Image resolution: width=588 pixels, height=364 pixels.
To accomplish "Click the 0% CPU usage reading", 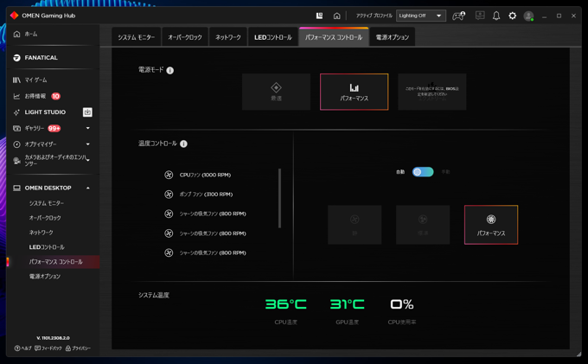I will pos(401,304).
